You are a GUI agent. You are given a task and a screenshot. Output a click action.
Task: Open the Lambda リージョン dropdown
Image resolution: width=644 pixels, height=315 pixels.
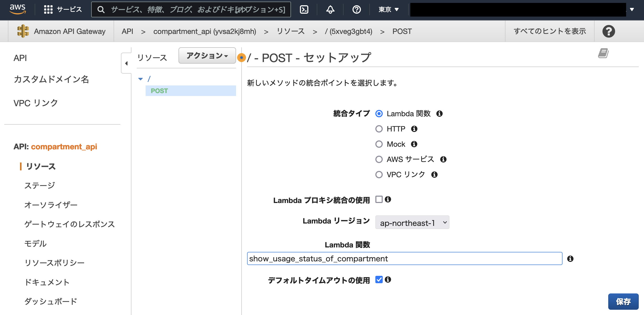pyautogui.click(x=412, y=222)
